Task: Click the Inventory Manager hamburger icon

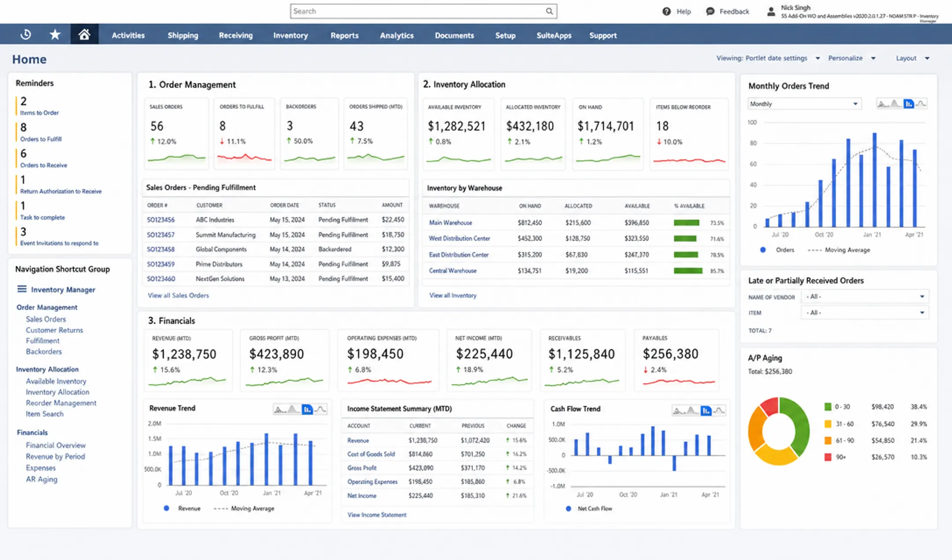Action: [x=22, y=289]
